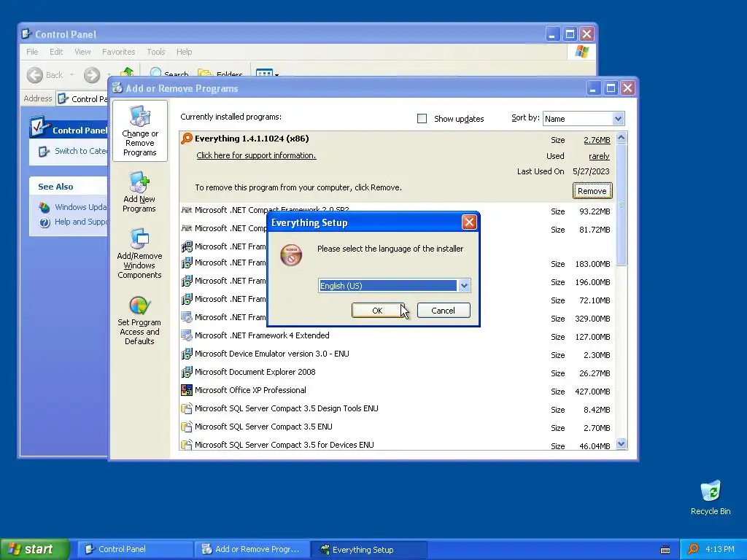Click the 2.76MB size link of Everything

coord(597,140)
